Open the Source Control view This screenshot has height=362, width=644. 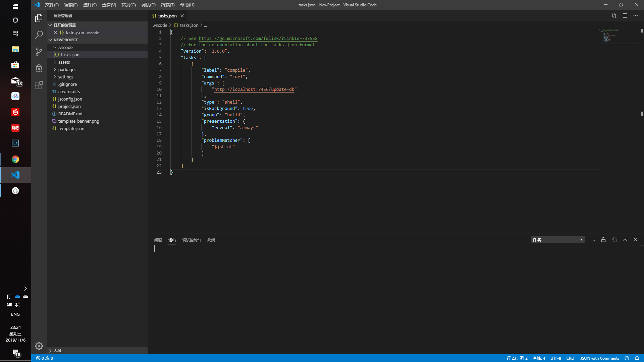(39, 51)
